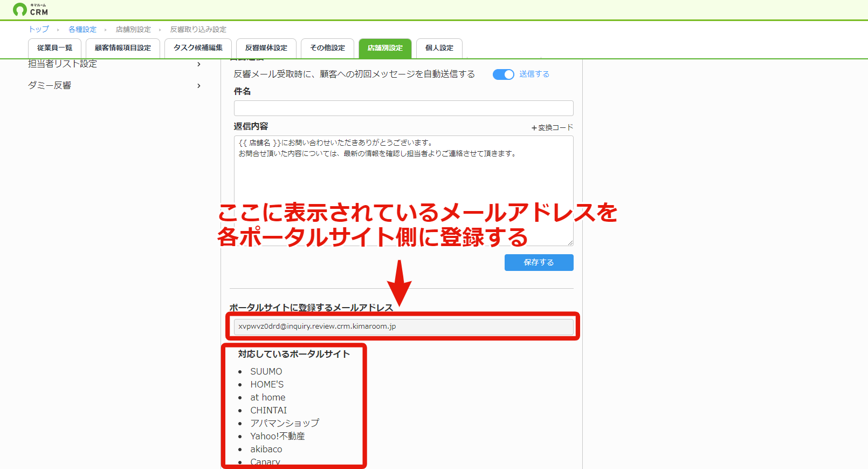The image size is (868, 469).
Task: Switch to the その他設定 tab
Action: pos(327,48)
